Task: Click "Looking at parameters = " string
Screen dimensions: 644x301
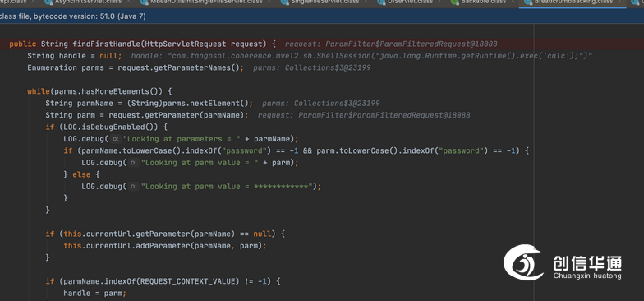Action: coord(182,139)
